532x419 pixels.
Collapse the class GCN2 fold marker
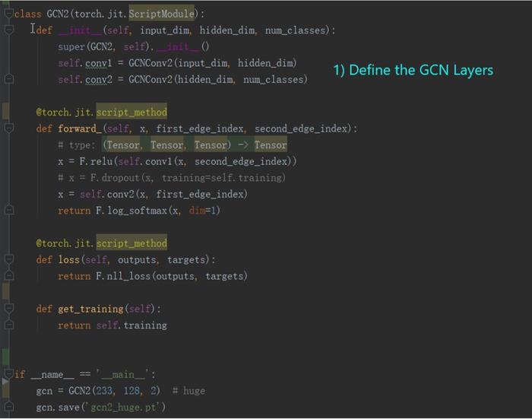[x=9, y=14]
